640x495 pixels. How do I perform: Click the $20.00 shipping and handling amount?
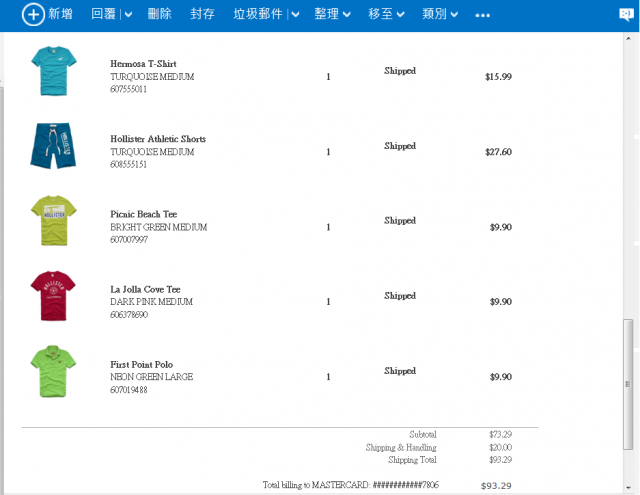tap(500, 447)
